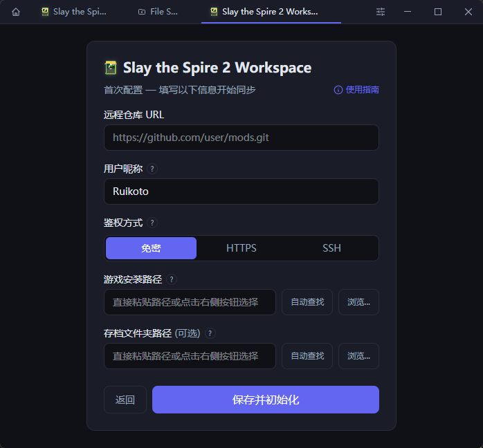Click the help icon beside 游戏安装路径
Viewport: 483px width, 448px height.
point(172,279)
